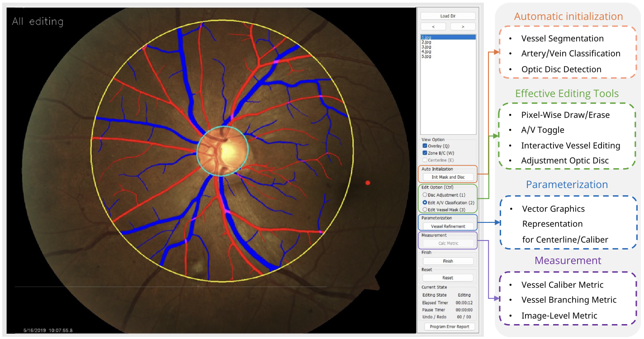The image size is (644, 339).
Task: Click the Pause Timer value 00:00:00
Action: coord(464,310)
